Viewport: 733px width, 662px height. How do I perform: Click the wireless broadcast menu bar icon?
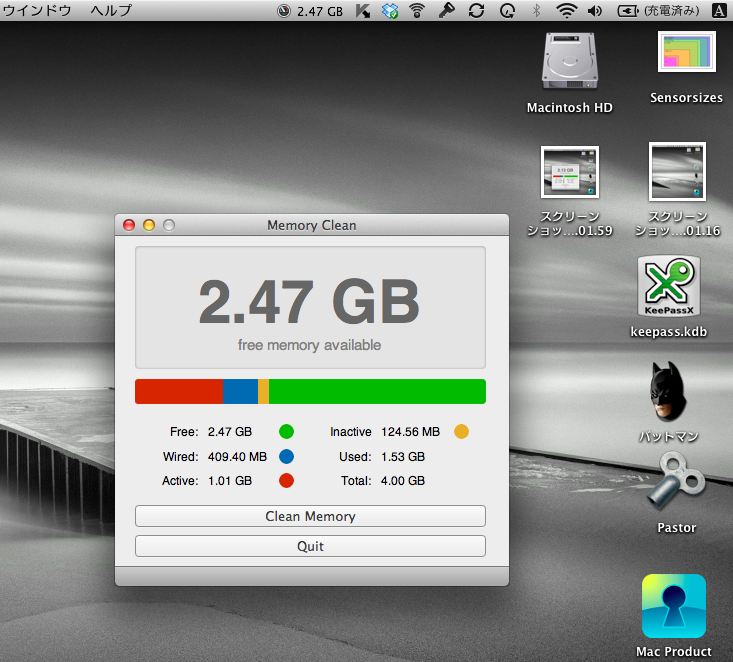click(417, 11)
